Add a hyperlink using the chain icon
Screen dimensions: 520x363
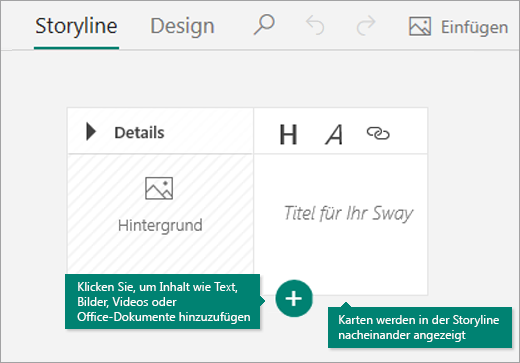378,133
